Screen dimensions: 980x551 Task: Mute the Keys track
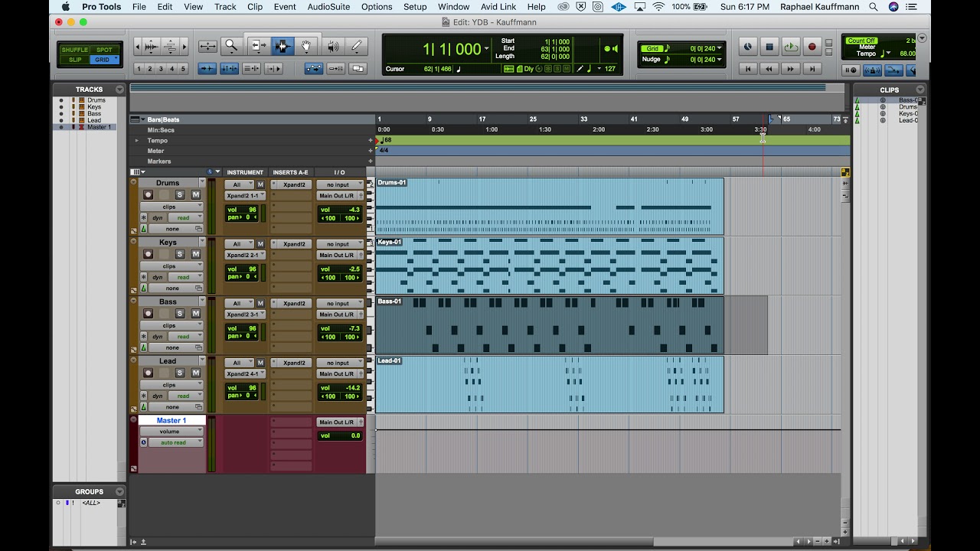click(195, 254)
